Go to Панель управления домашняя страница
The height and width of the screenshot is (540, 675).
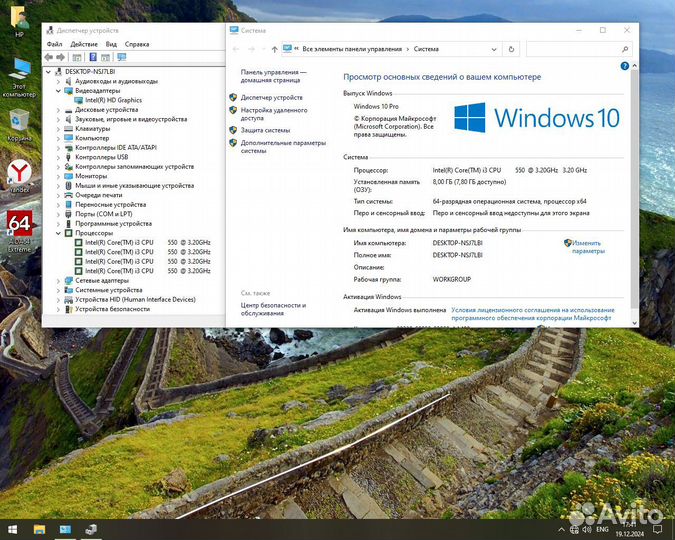273,76
